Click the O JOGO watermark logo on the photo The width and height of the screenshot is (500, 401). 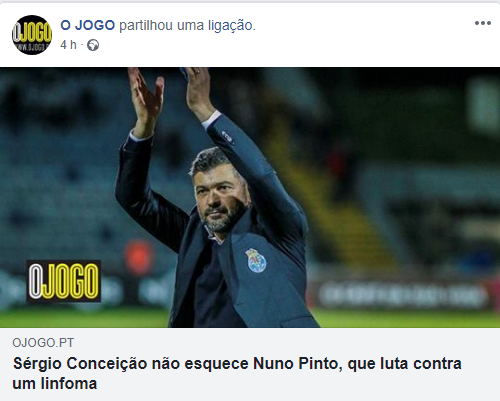(63, 281)
